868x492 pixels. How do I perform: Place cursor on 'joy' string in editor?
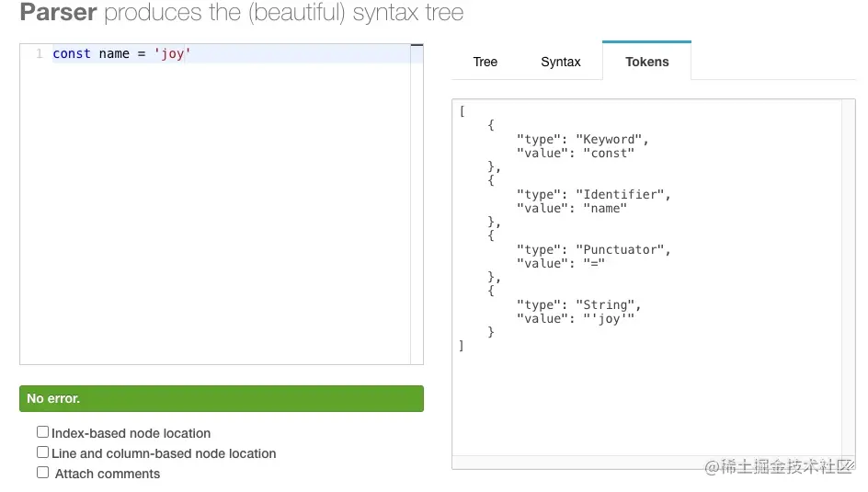173,54
